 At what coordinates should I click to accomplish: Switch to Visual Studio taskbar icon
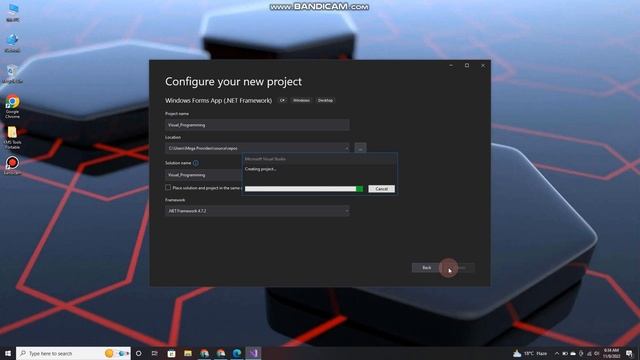click(253, 353)
